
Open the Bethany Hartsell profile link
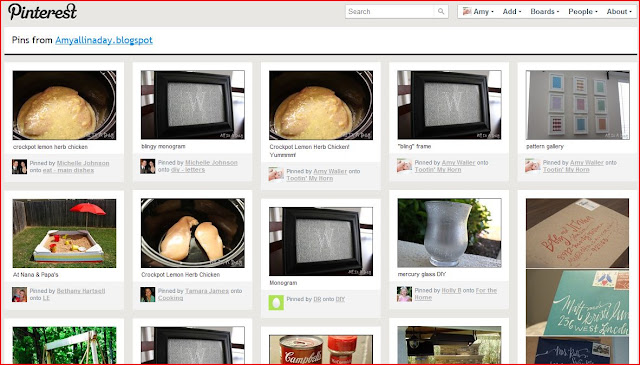(x=81, y=291)
